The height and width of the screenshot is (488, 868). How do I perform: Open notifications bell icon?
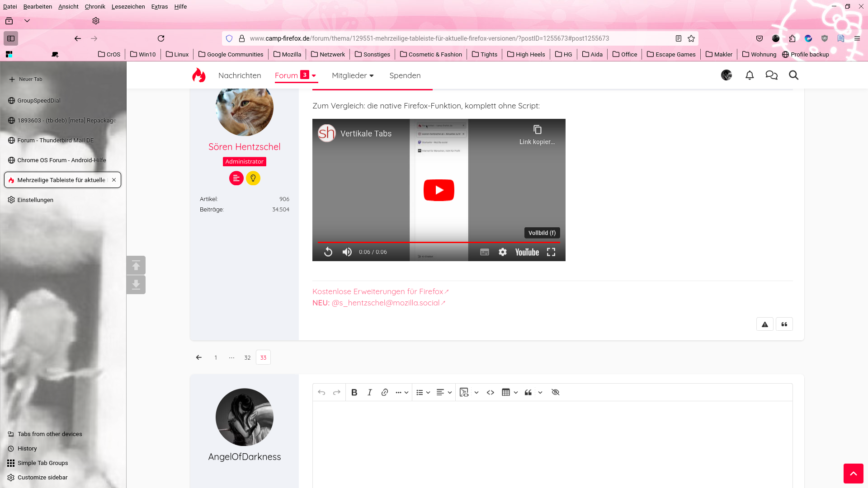tap(750, 75)
